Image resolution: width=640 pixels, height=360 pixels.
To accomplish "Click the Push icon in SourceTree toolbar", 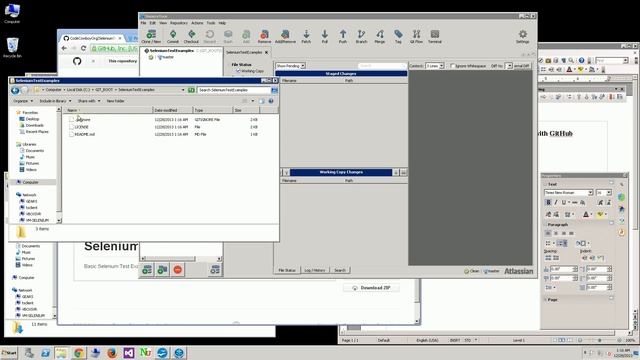I will pos(343,36).
